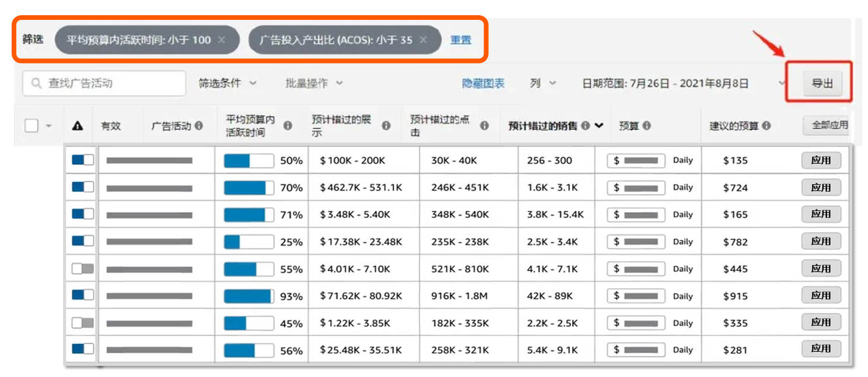The width and height of the screenshot is (868, 377).
Task: Click the 导出 export button
Action: 822,83
